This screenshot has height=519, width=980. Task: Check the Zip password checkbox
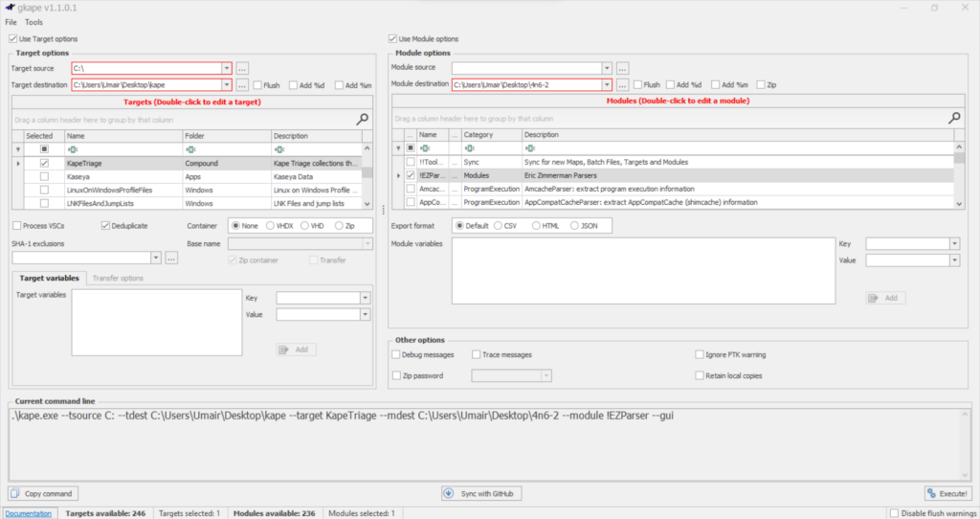pos(396,375)
